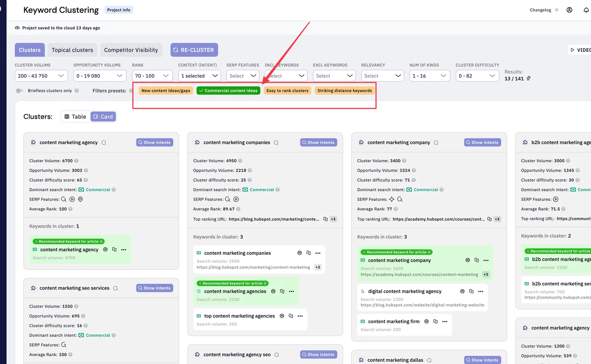Copy the 'content marketing agency' keyword

(x=114, y=250)
